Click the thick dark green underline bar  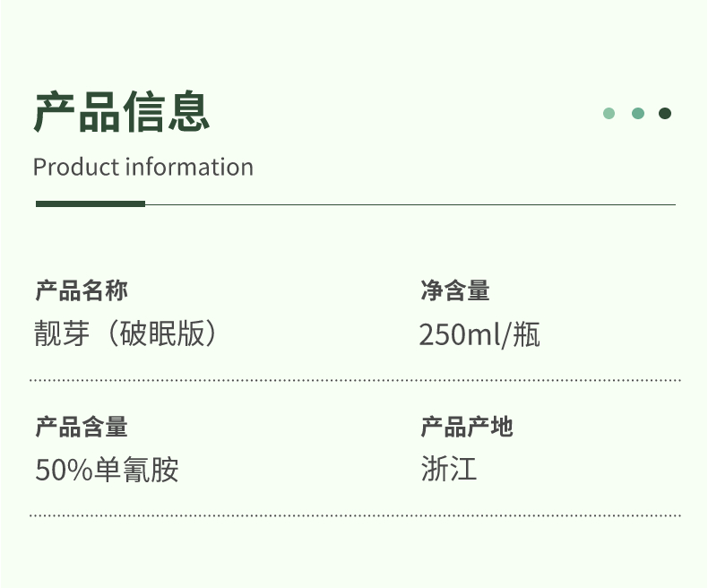tap(90, 204)
